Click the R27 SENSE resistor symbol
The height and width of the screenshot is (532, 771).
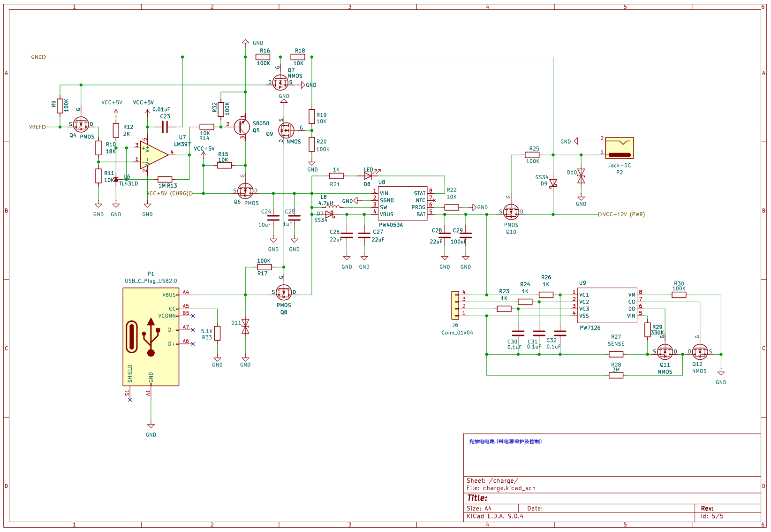point(616,354)
